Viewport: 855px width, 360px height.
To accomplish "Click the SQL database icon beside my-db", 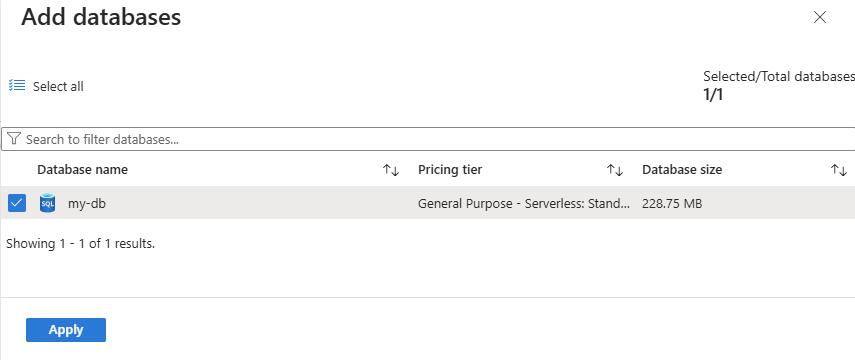I will [x=47, y=203].
